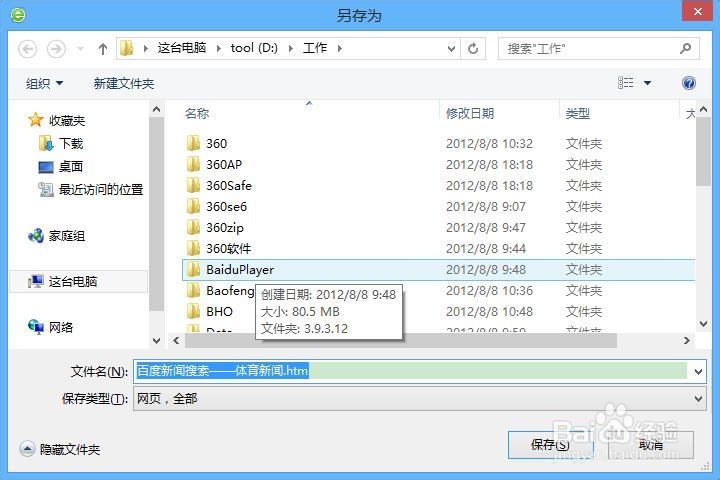Screen dimensions: 720x480
Task: Click horizontal scroll left arrow
Action: 176,340
